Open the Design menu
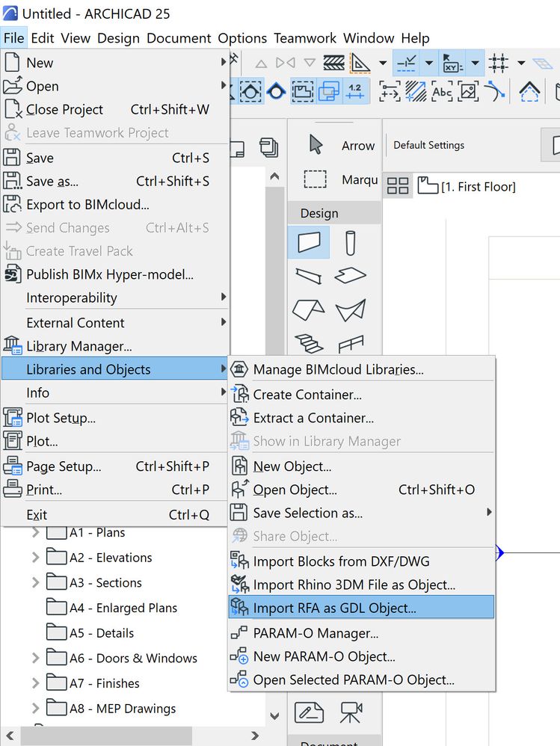 (x=118, y=38)
